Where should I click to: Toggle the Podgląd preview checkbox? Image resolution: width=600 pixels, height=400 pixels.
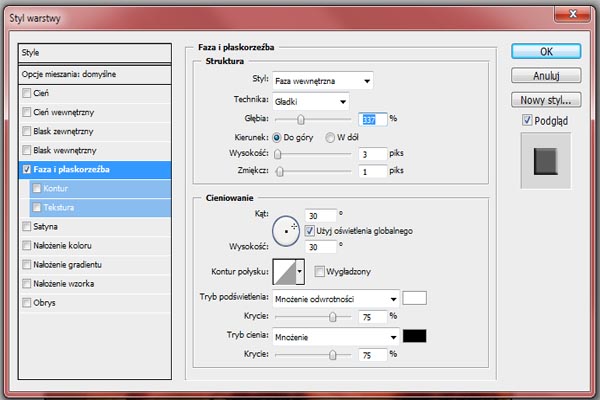(528, 120)
